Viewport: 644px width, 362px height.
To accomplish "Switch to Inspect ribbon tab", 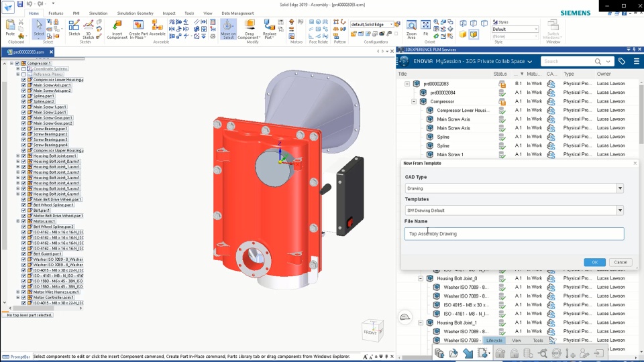I will pos(169,13).
